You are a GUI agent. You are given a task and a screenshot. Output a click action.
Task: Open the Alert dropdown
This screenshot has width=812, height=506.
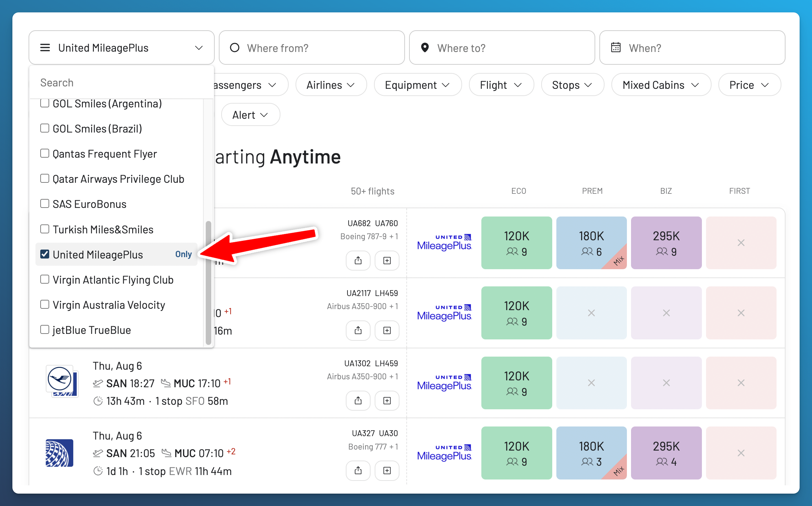coord(250,115)
